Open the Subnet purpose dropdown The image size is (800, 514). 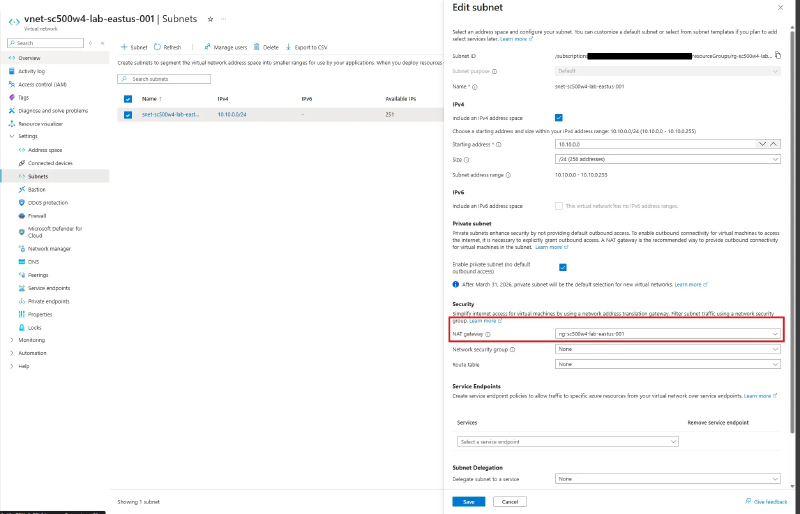[667, 71]
